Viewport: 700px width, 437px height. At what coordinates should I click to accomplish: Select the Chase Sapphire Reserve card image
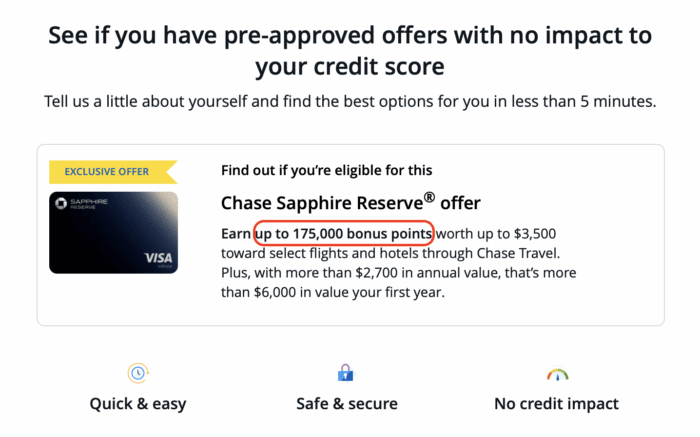tap(113, 232)
